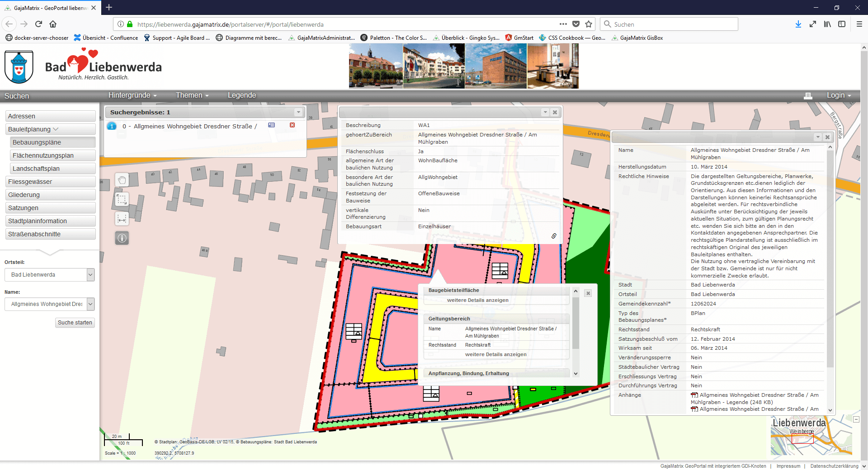Click the popup's vertical scrollbar thumb

pyautogui.click(x=576, y=323)
